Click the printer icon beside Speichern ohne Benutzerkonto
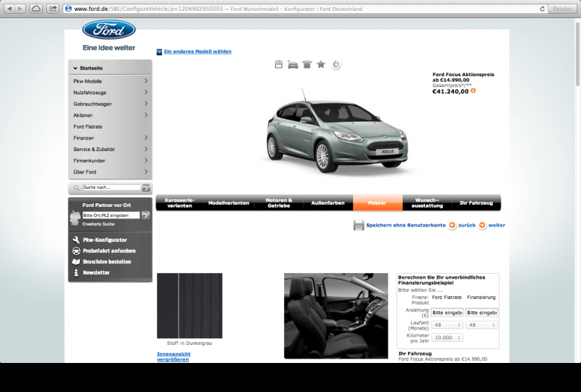This screenshot has height=392, width=581. [359, 225]
